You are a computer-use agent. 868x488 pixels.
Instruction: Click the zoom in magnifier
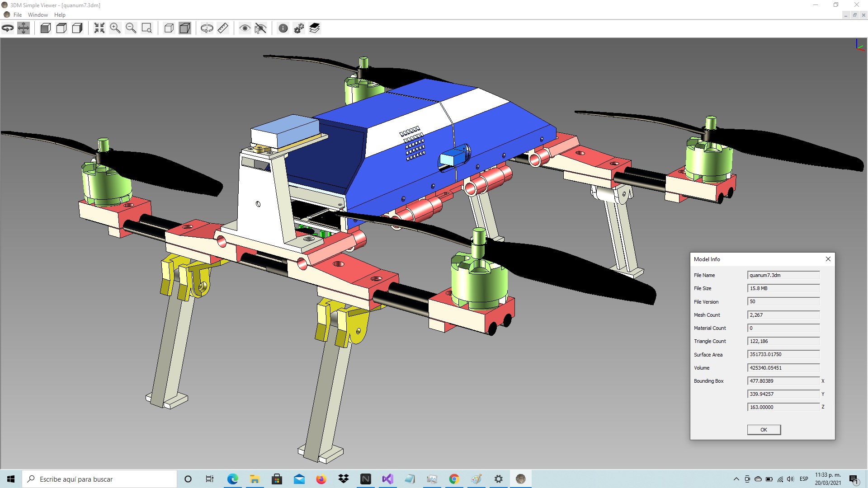115,28
